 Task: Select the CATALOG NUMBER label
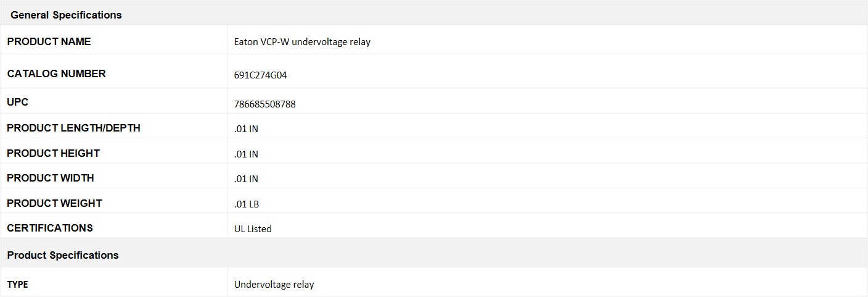(x=56, y=73)
